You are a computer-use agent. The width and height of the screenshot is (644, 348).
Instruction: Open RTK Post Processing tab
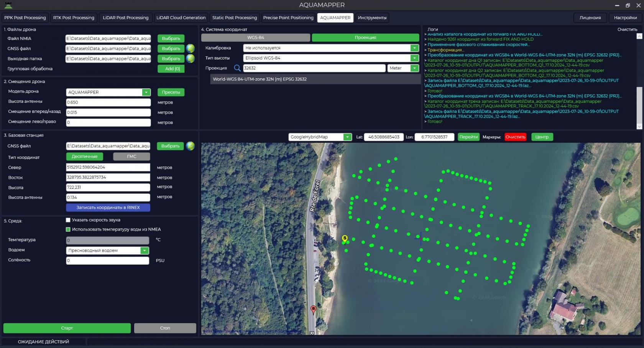point(74,18)
